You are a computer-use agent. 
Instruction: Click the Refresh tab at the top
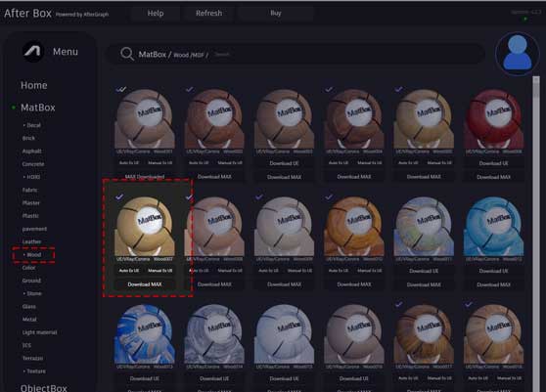(x=208, y=14)
